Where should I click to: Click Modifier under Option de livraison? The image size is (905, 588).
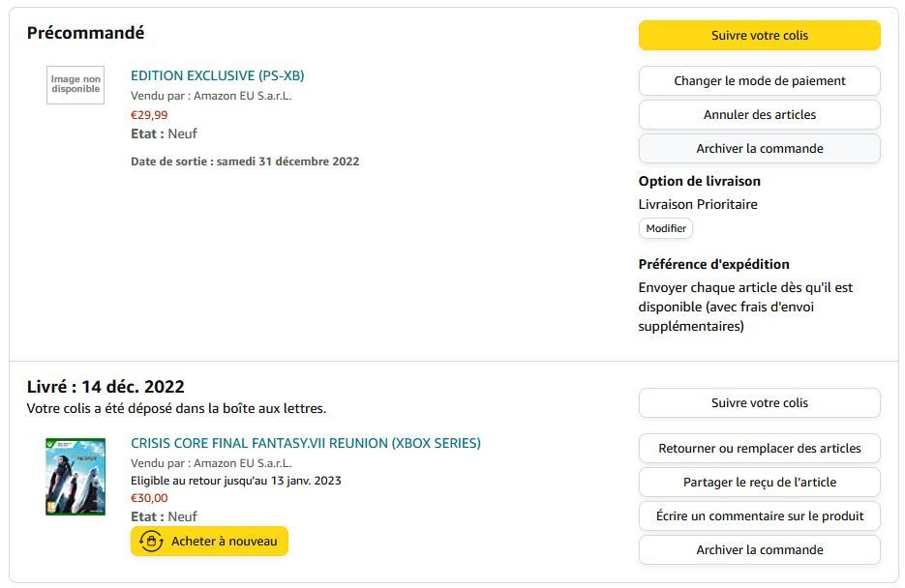666,229
